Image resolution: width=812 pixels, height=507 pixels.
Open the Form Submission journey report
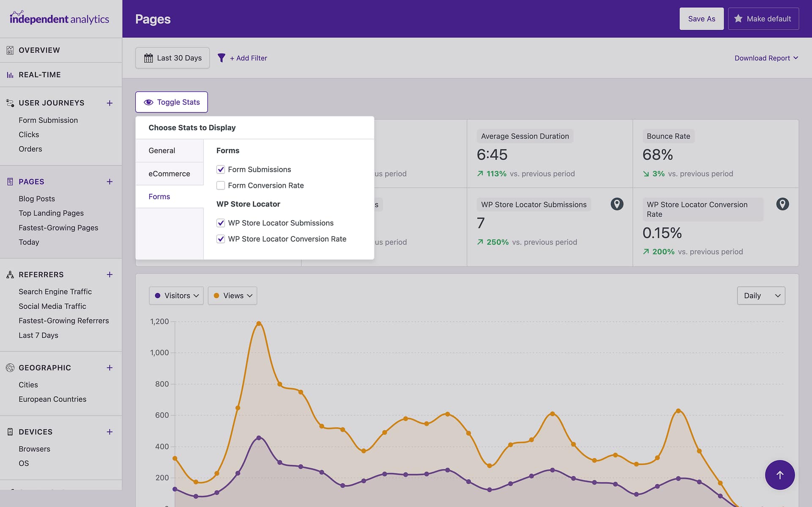point(48,120)
